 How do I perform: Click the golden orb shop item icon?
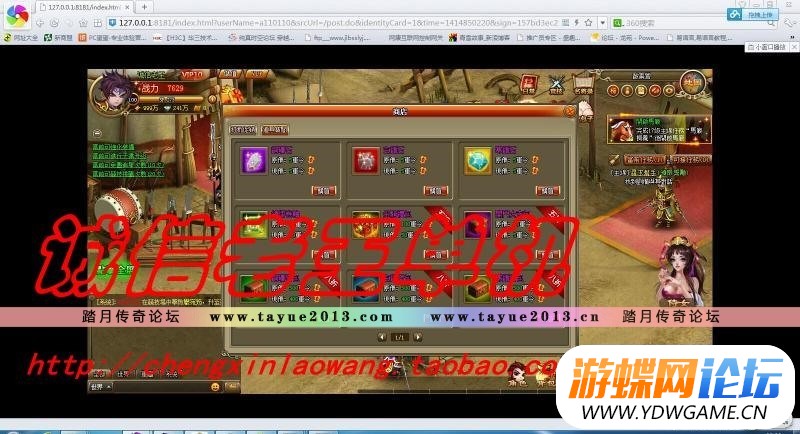coord(366,225)
